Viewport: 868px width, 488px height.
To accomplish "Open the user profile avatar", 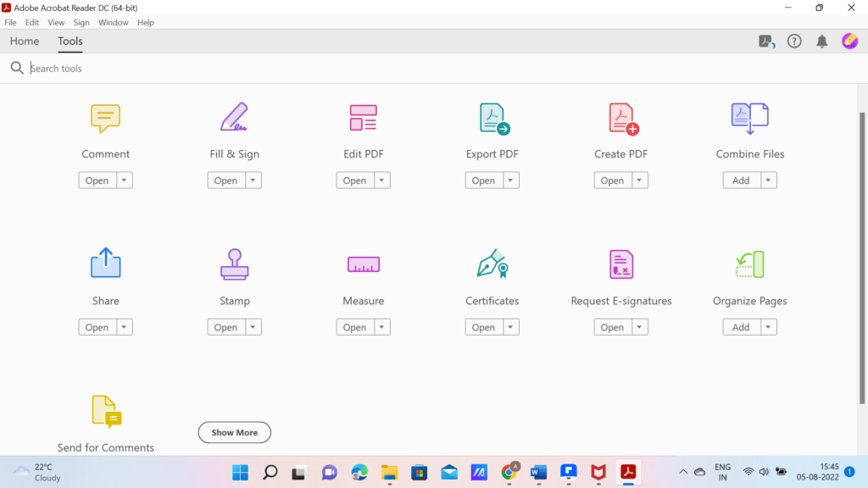I will click(849, 41).
